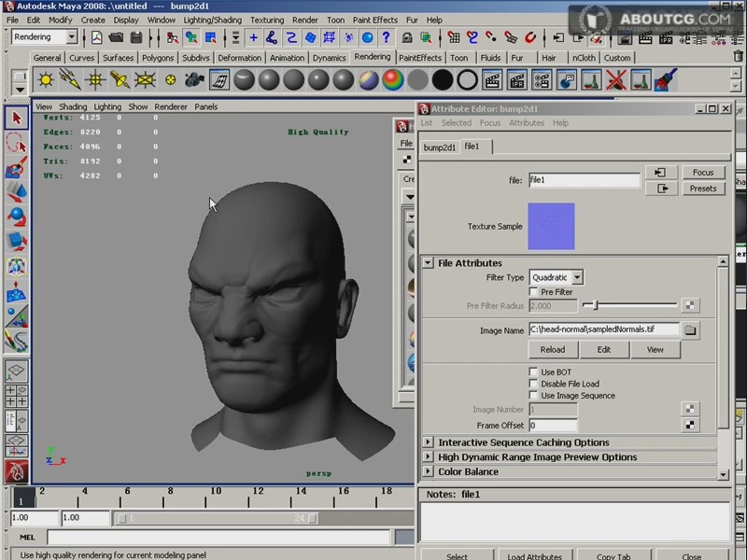
Task: Activate the Lasso selection tool
Action: (x=16, y=143)
